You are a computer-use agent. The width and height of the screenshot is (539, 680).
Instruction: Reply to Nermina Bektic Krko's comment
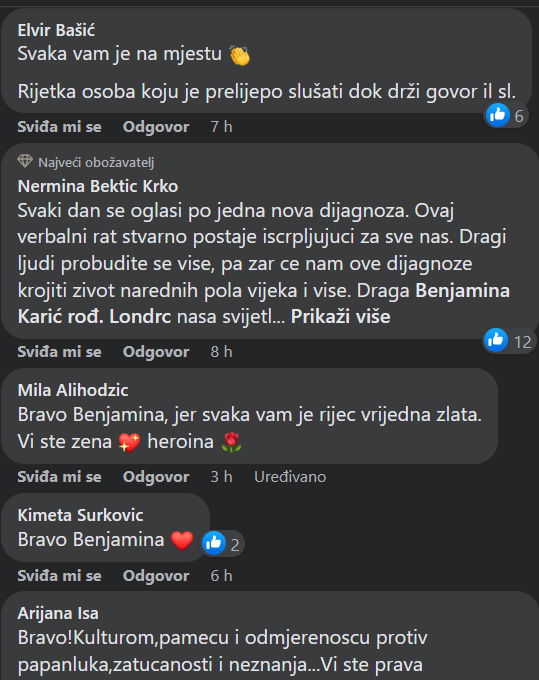click(x=156, y=352)
